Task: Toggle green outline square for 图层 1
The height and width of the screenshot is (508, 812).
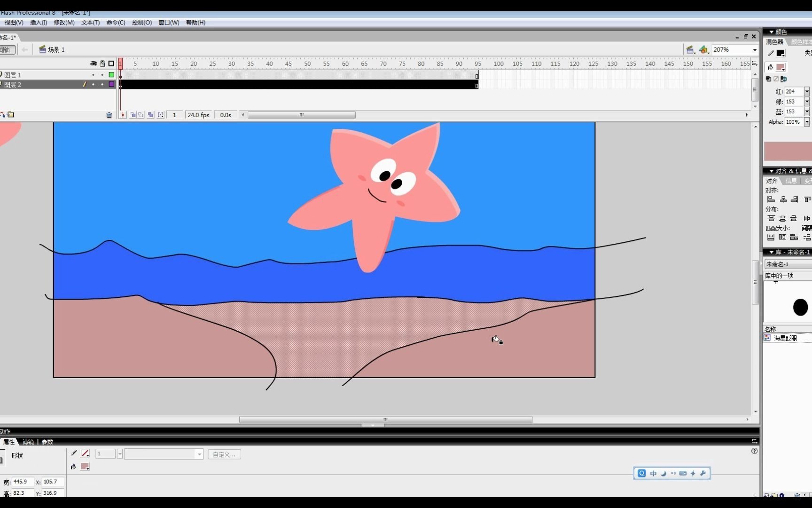Action: click(111, 75)
